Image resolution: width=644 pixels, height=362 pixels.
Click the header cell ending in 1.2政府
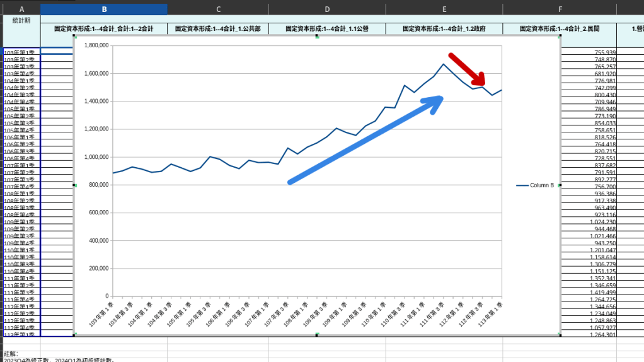click(x=444, y=28)
